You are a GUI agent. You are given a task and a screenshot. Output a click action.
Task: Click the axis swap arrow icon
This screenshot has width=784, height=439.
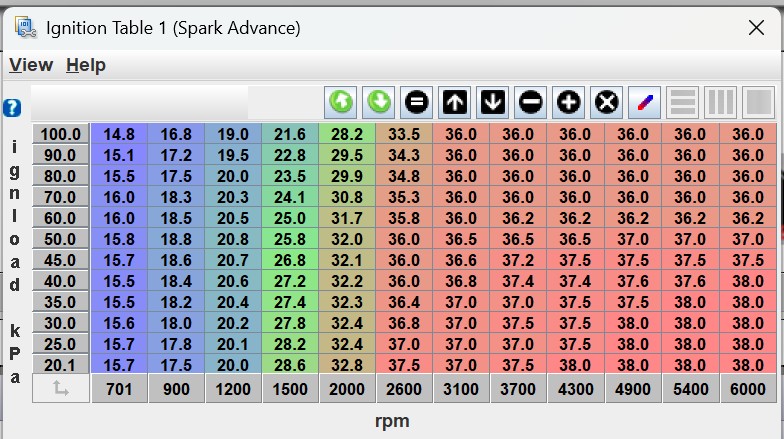pos(60,388)
